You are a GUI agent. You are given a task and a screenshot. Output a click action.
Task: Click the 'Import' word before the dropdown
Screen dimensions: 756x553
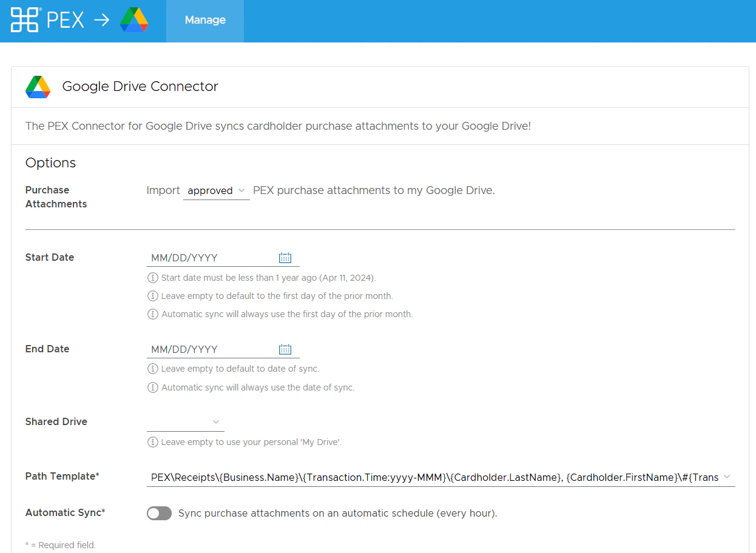pyautogui.click(x=163, y=190)
